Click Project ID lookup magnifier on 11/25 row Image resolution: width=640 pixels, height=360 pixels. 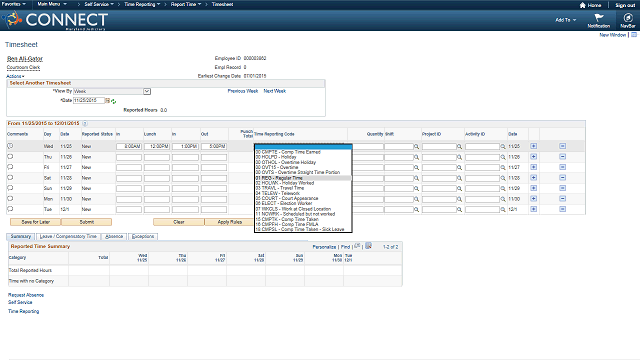point(460,147)
